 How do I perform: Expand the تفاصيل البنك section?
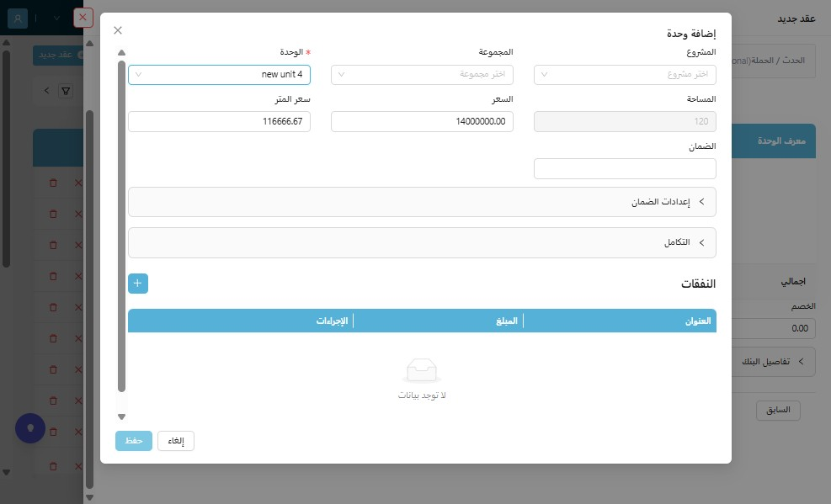tap(773, 362)
